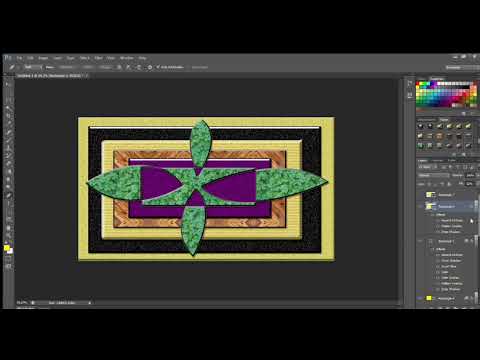The width and height of the screenshot is (480, 360).
Task: Click the Mask button in options bar
Action: pos(88,67)
